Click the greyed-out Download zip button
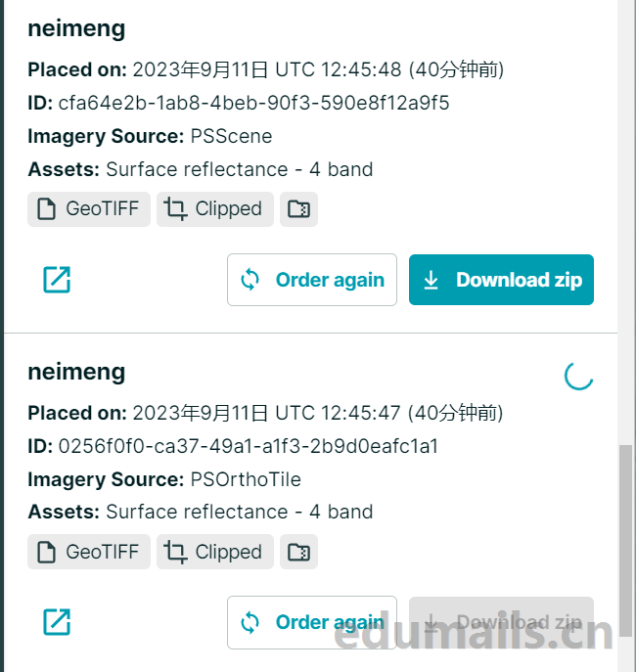The height and width of the screenshot is (672, 636). (x=501, y=621)
